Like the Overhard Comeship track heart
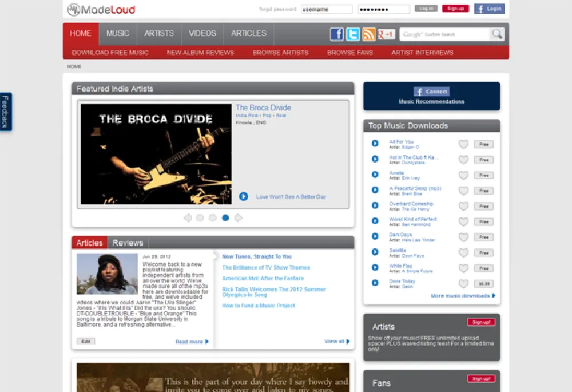 (463, 206)
